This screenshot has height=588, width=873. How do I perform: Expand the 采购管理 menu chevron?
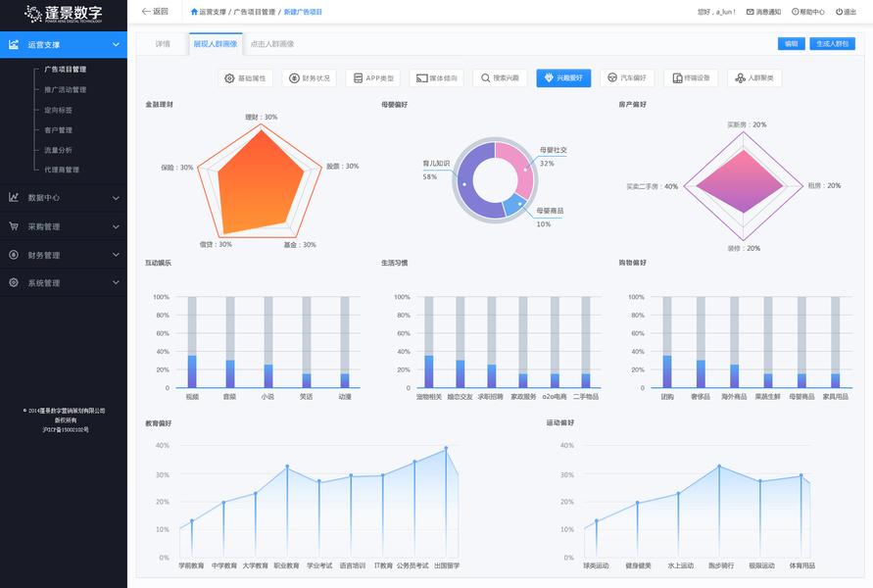(x=116, y=226)
